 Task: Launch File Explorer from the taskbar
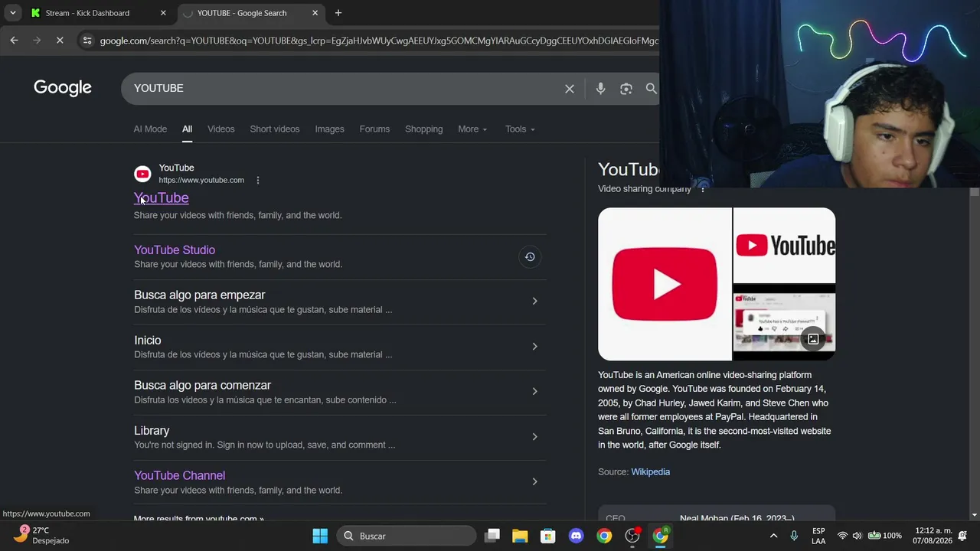pyautogui.click(x=520, y=536)
